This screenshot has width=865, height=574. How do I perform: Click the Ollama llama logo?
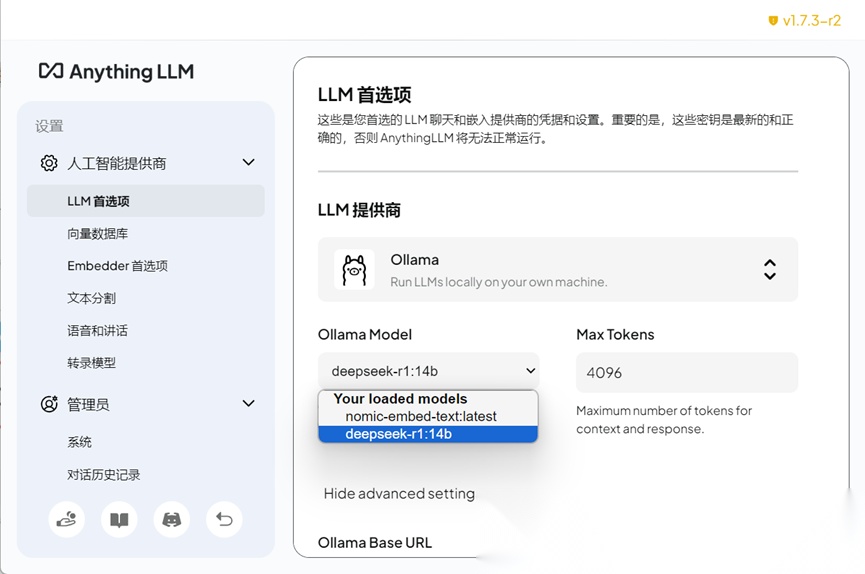[x=354, y=270]
